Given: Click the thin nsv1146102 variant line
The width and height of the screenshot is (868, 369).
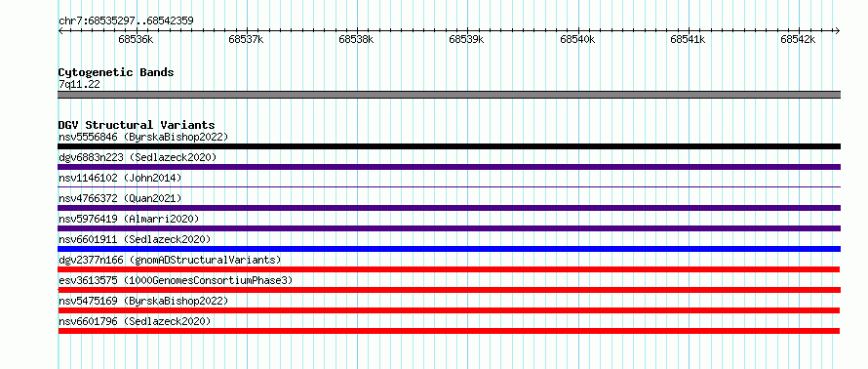Looking at the screenshot, I should 449,187.
